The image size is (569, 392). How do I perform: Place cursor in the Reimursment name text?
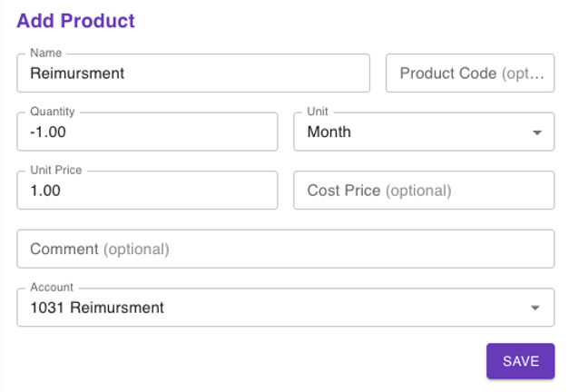77,73
